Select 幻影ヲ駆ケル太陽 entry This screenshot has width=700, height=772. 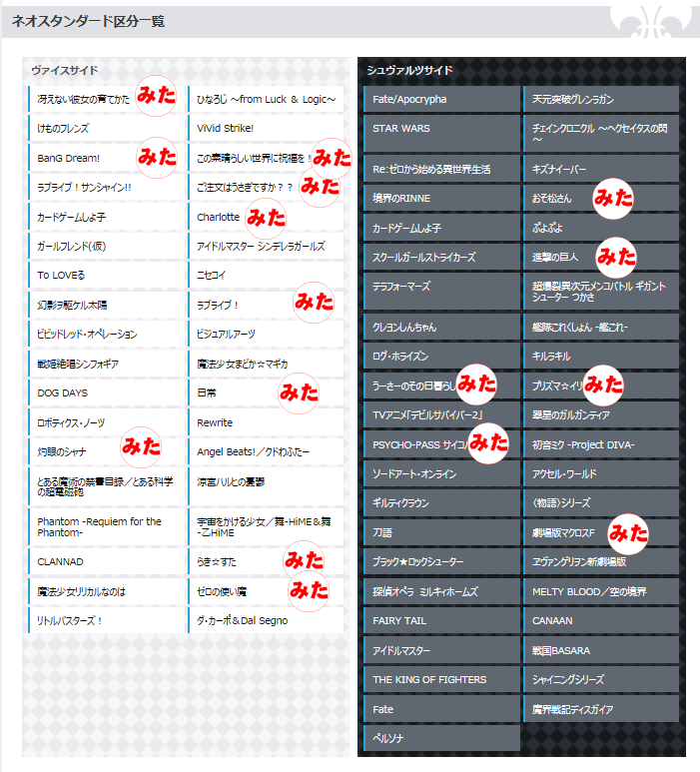(106, 305)
